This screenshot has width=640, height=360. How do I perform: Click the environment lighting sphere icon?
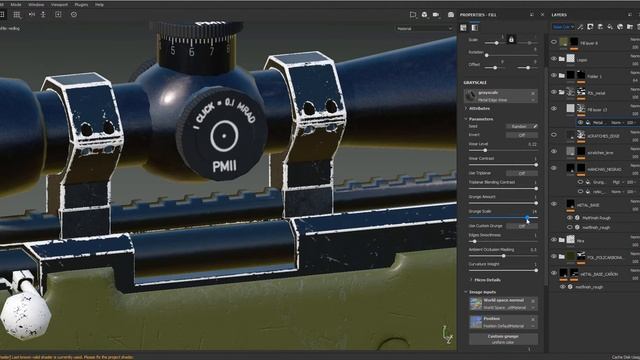424,15
